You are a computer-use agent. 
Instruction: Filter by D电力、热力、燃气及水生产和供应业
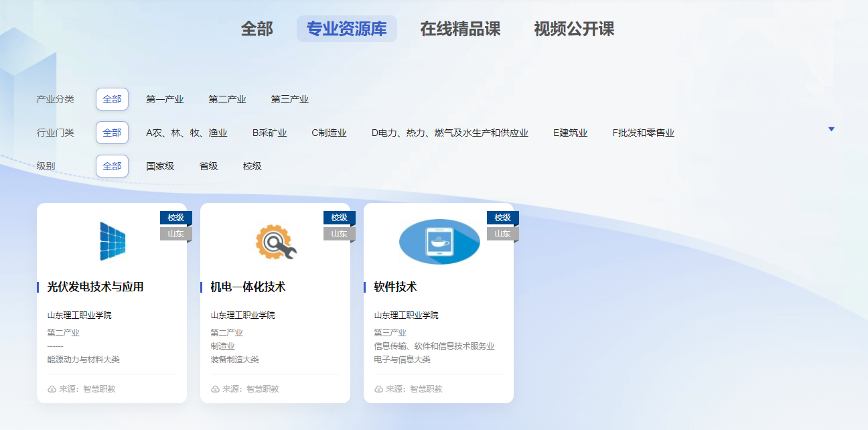point(450,133)
